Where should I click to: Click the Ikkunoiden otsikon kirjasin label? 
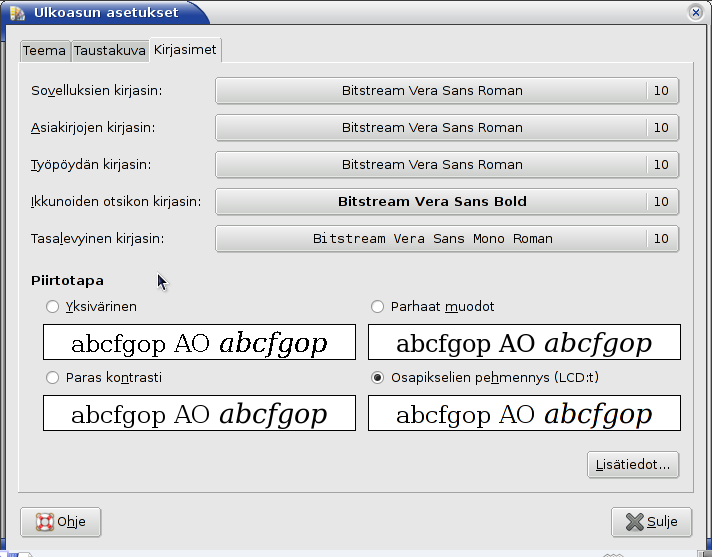click(x=116, y=202)
